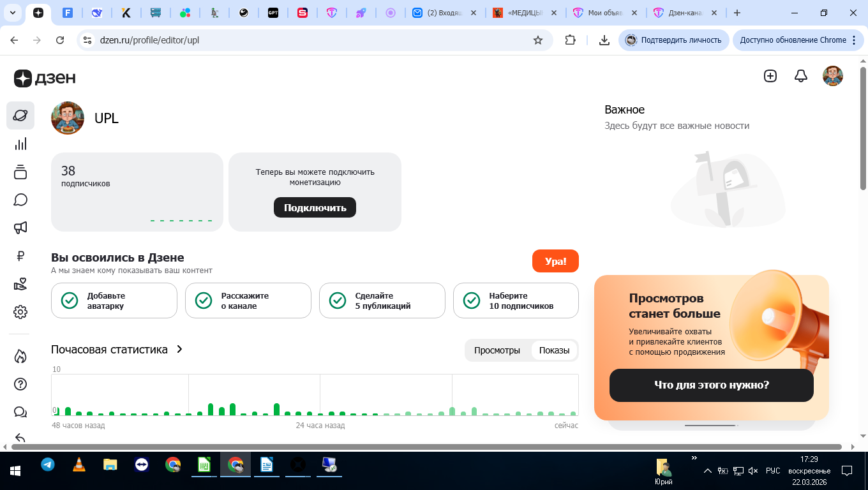Switch to the (2) Входящие mail tab
Screen dimensions: 868x490
(445, 13)
